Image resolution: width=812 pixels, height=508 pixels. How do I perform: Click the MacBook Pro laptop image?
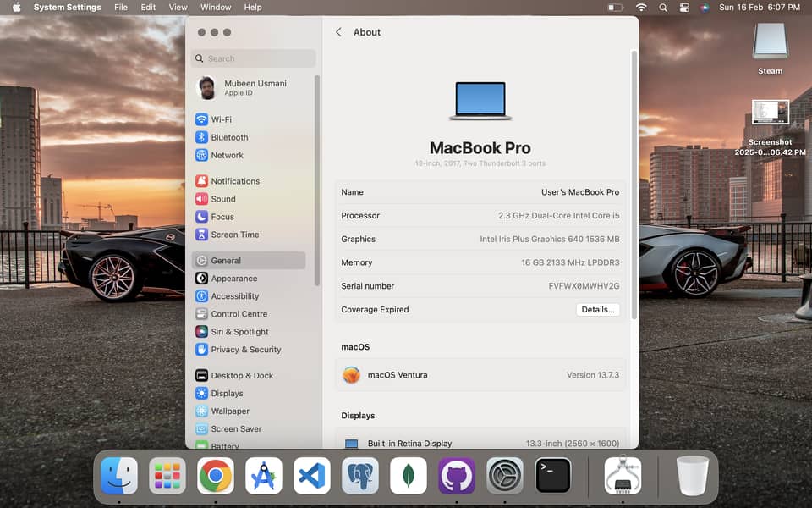click(480, 101)
